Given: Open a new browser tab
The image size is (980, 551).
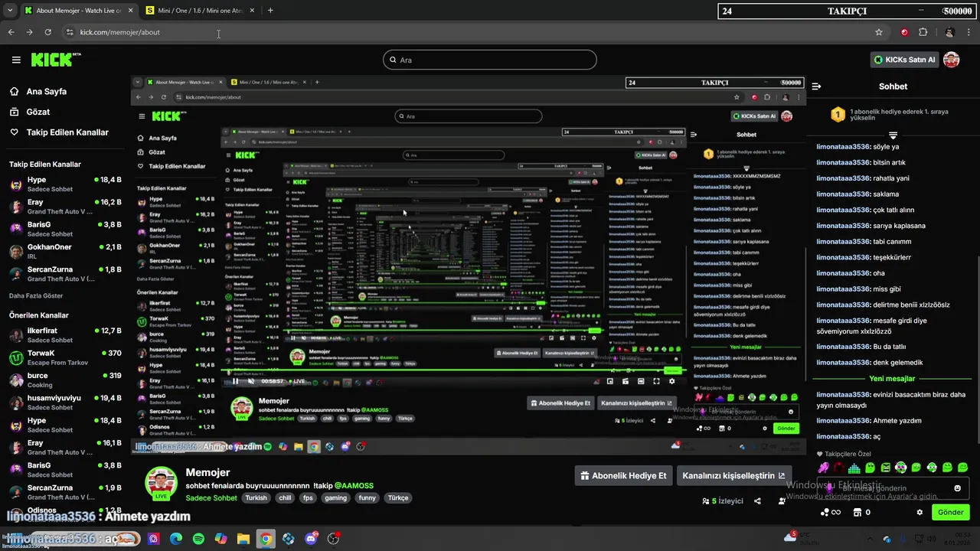Looking at the screenshot, I should 270,11.
